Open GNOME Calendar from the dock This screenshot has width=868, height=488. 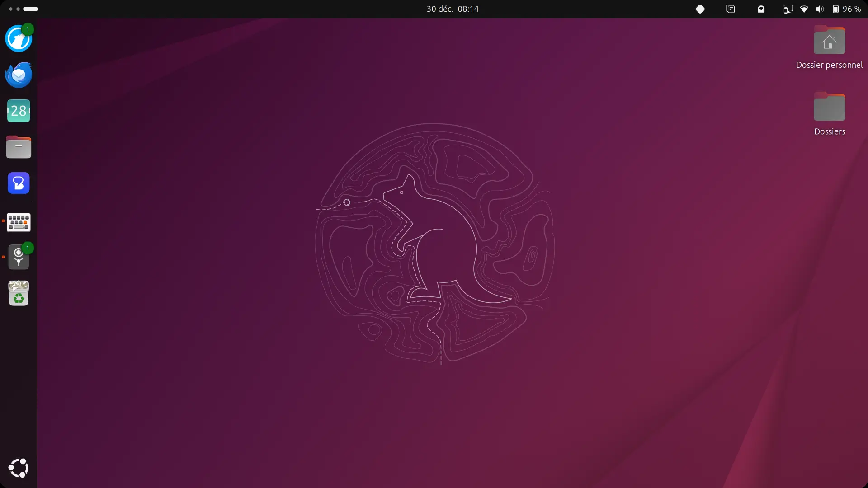tap(18, 110)
